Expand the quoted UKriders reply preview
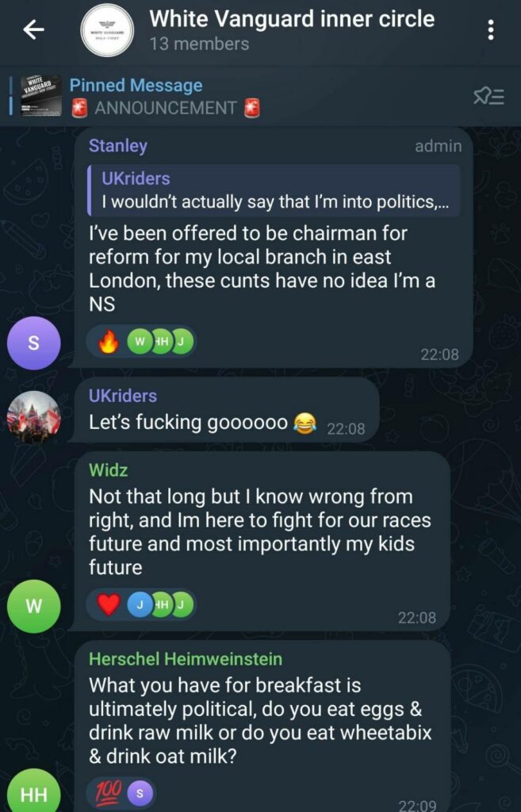The width and height of the screenshot is (521, 812). point(273,190)
